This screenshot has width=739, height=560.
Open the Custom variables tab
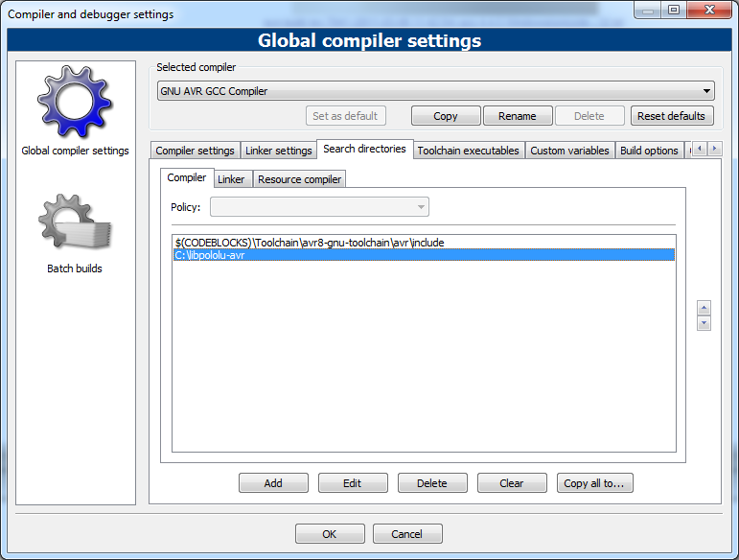click(x=569, y=151)
